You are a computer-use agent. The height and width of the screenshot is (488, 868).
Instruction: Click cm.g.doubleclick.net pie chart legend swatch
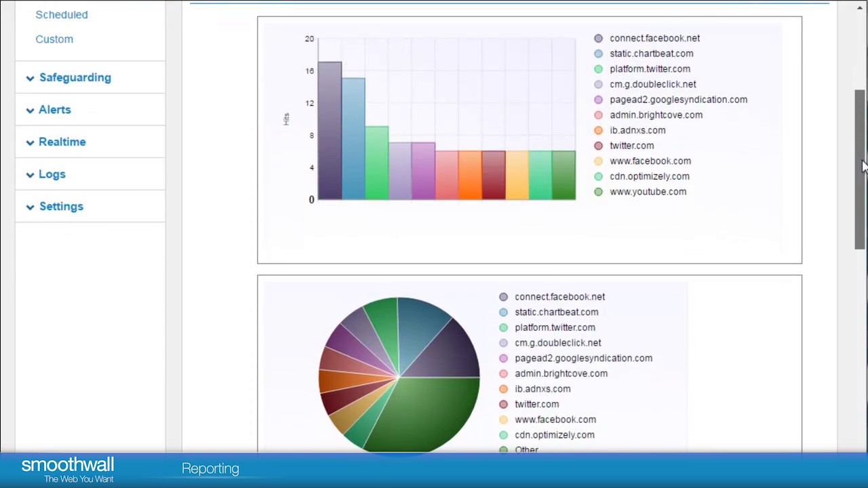(x=503, y=343)
